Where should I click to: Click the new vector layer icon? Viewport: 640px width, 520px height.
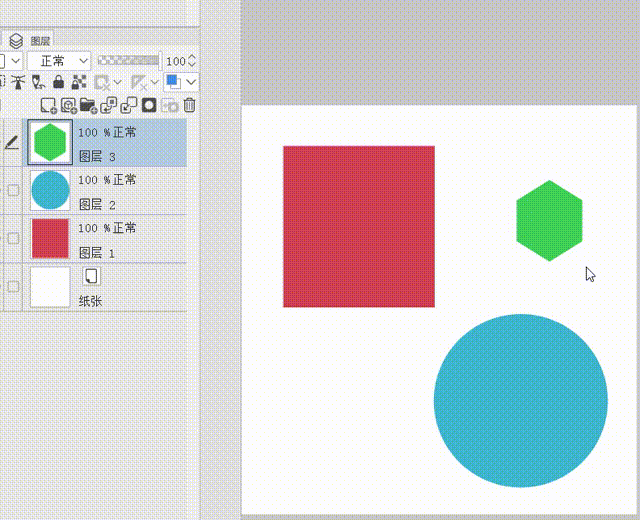pyautogui.click(x=68, y=105)
